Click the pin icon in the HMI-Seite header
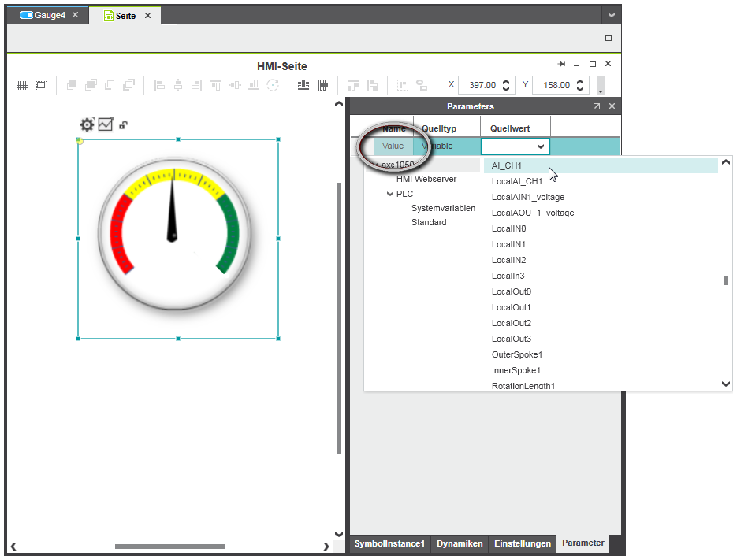Viewport: 737px width, 560px height. pyautogui.click(x=562, y=64)
